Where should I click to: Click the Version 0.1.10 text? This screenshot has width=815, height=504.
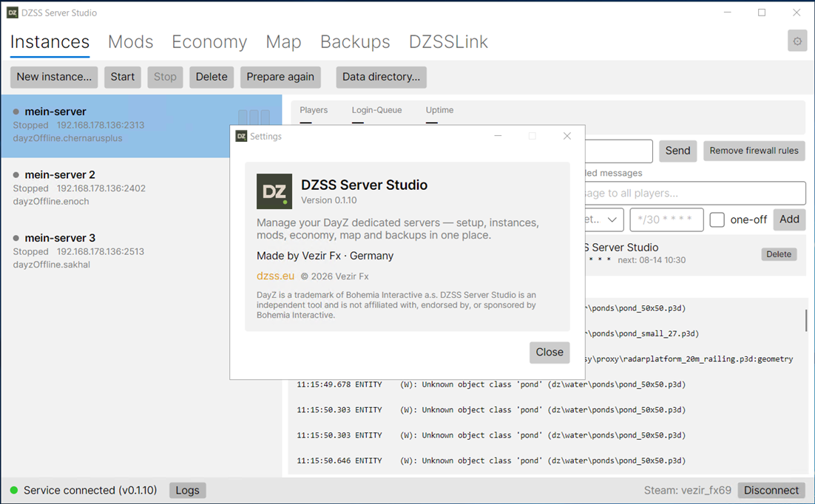click(x=329, y=200)
